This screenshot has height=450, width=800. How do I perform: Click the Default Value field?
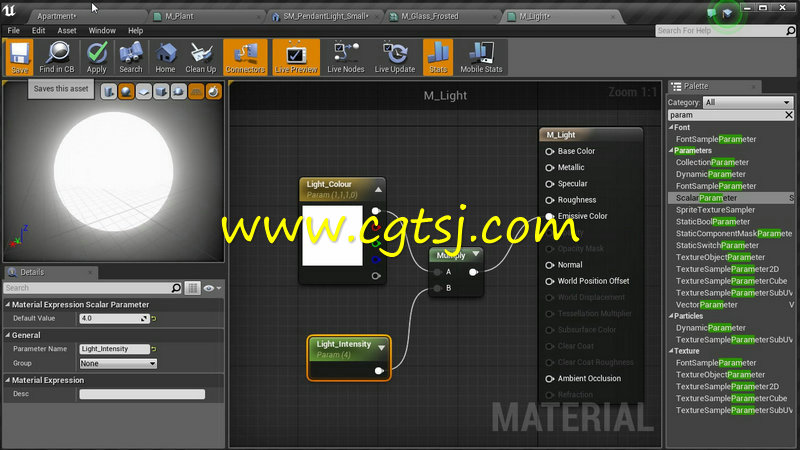point(114,318)
